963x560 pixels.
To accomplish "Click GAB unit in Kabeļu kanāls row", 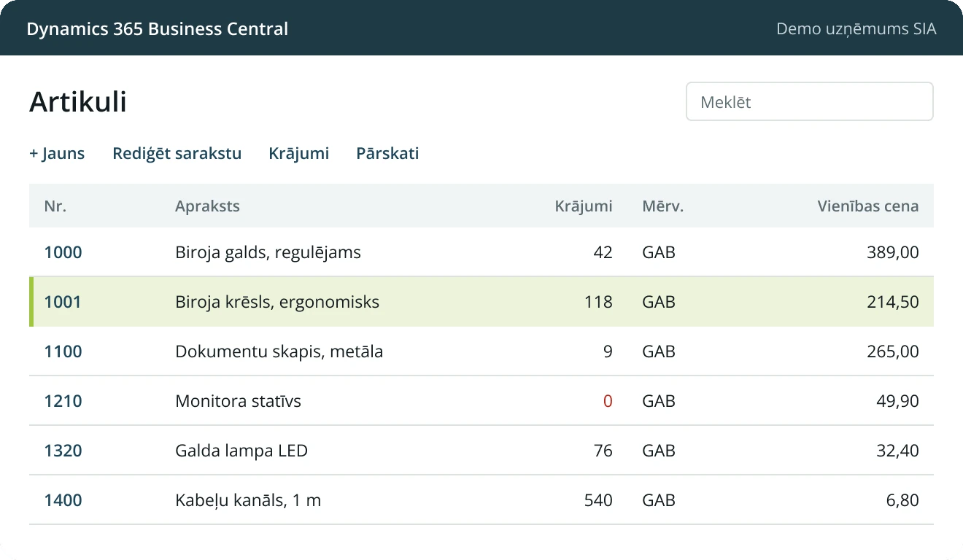I will (x=659, y=500).
